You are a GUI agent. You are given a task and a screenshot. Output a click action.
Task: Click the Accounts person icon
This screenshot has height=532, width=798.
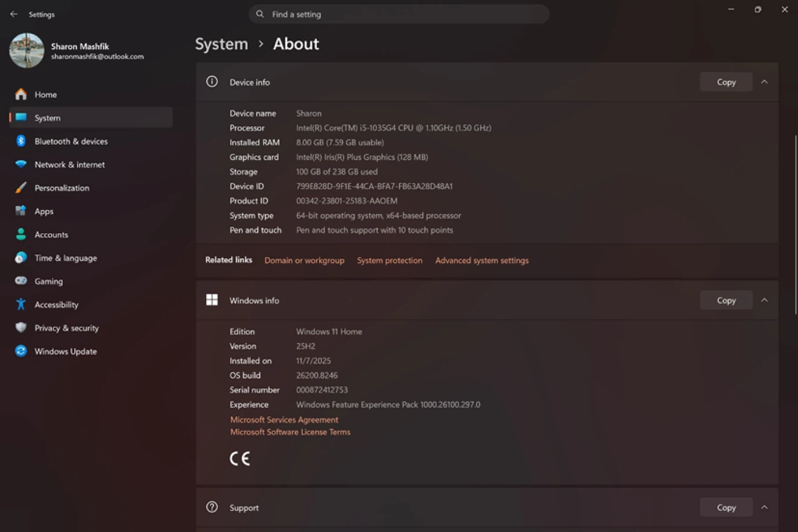pos(21,234)
